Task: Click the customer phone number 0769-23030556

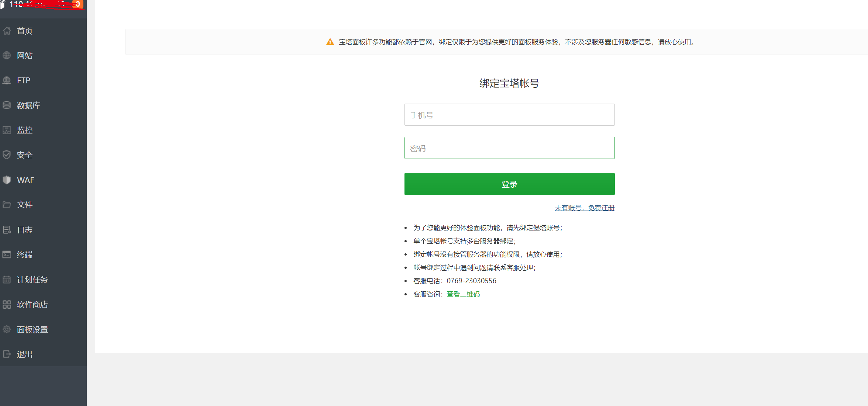Action: (x=471, y=281)
